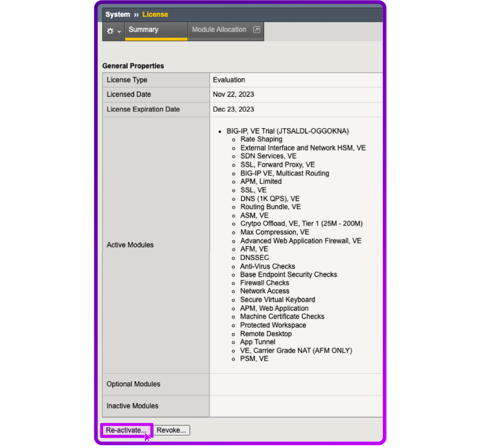481x448 pixels.
Task: Click the System breadcrumb
Action: 118,15
